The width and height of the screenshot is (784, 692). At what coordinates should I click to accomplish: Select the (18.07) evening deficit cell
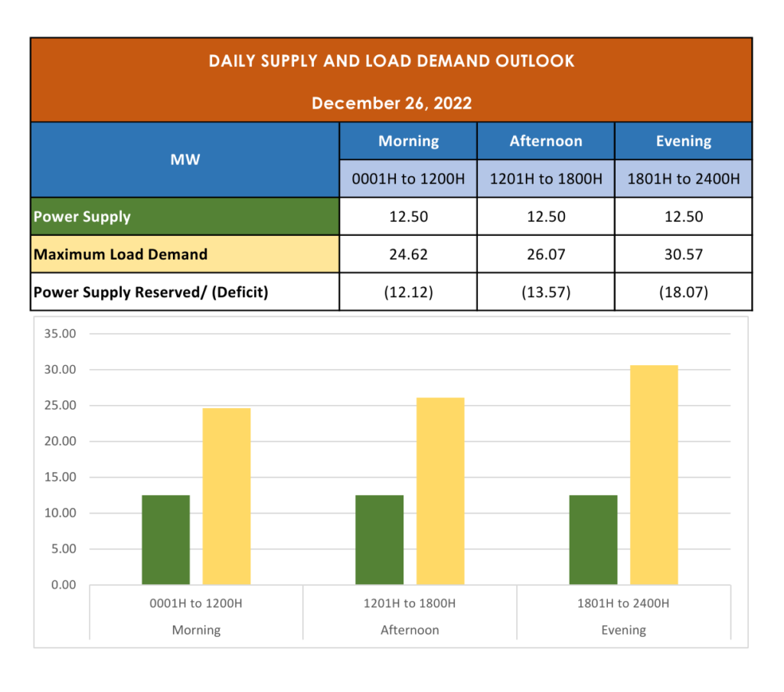pos(683,292)
